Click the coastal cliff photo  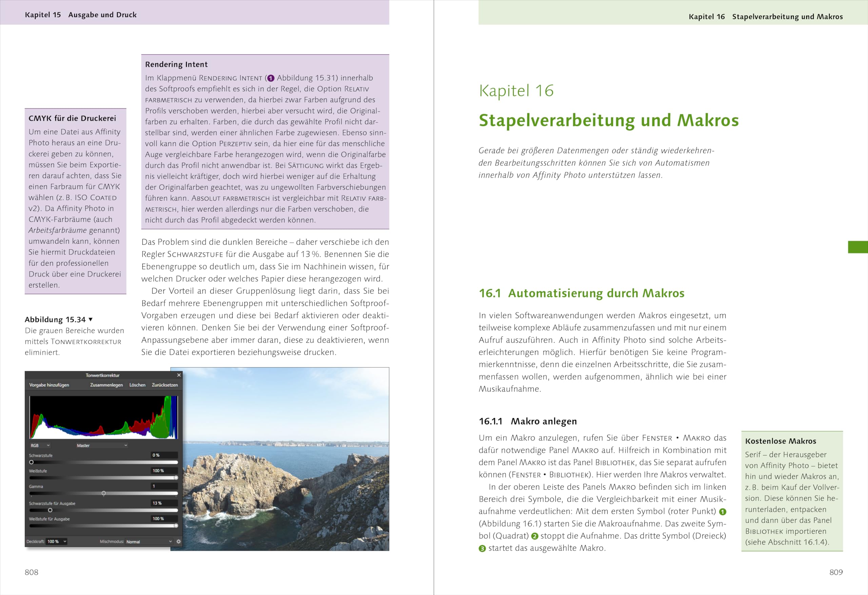pyautogui.click(x=286, y=459)
